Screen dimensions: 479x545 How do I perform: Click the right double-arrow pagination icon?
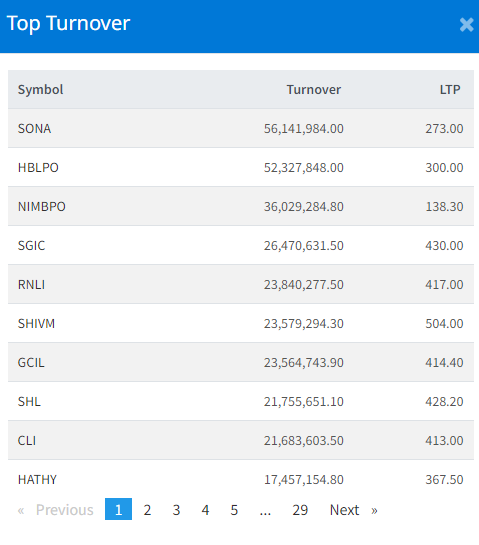coord(374,510)
